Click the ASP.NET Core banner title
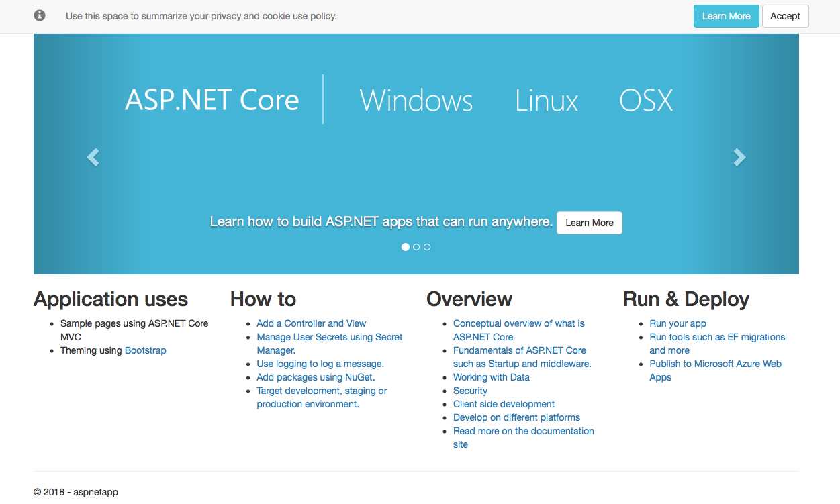840x504 pixels. (x=212, y=100)
